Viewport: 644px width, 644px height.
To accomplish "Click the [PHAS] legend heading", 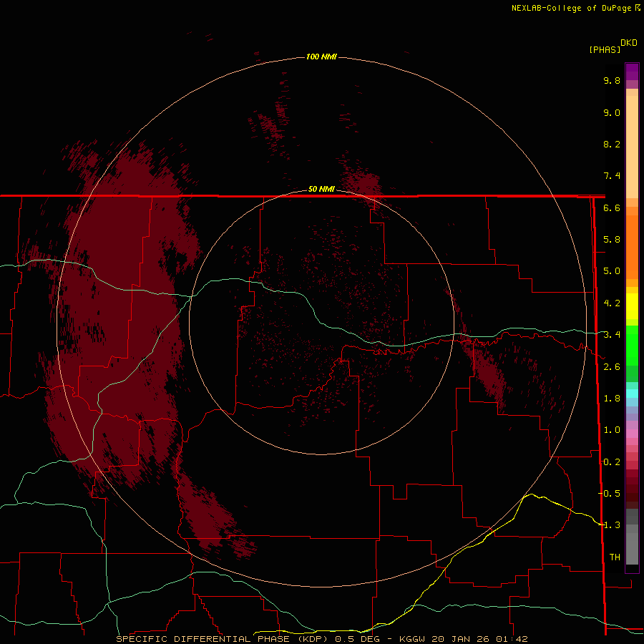I will click(x=605, y=49).
